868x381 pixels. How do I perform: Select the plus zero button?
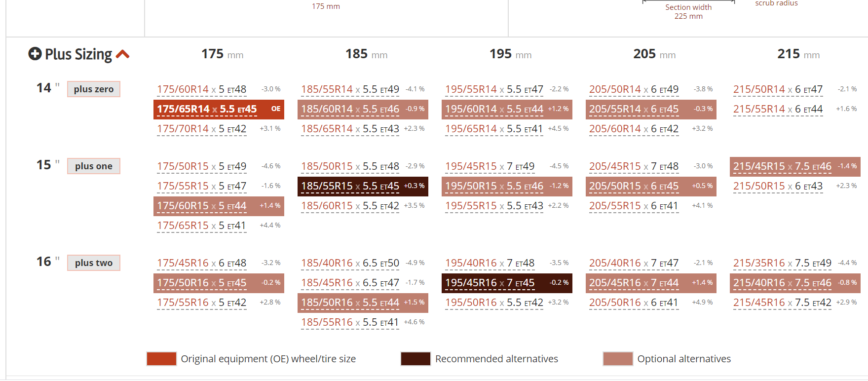(94, 89)
